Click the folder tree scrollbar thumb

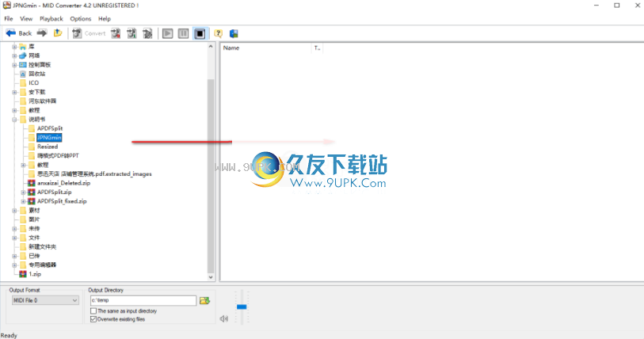pyautogui.click(x=211, y=176)
